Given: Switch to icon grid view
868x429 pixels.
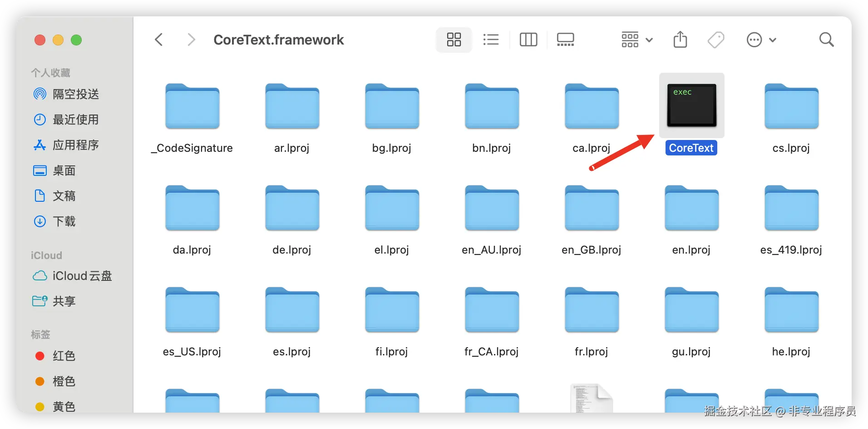Looking at the screenshot, I should tap(454, 40).
